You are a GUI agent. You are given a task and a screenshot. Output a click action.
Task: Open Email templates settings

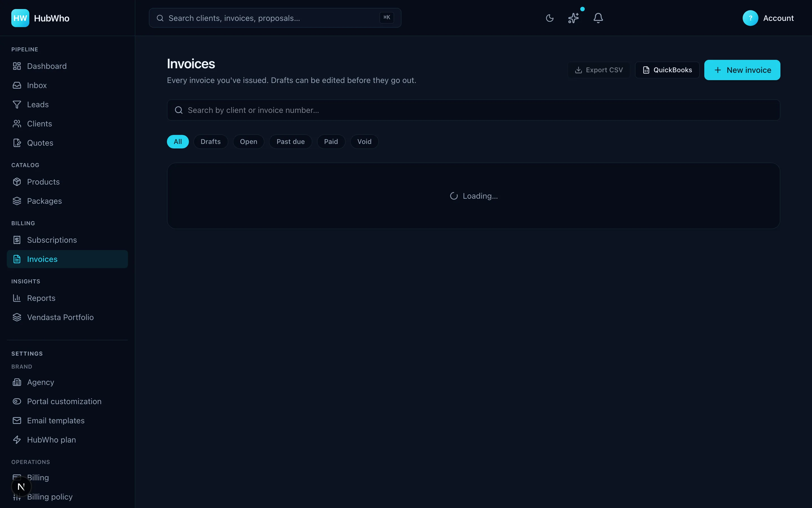pos(67,421)
